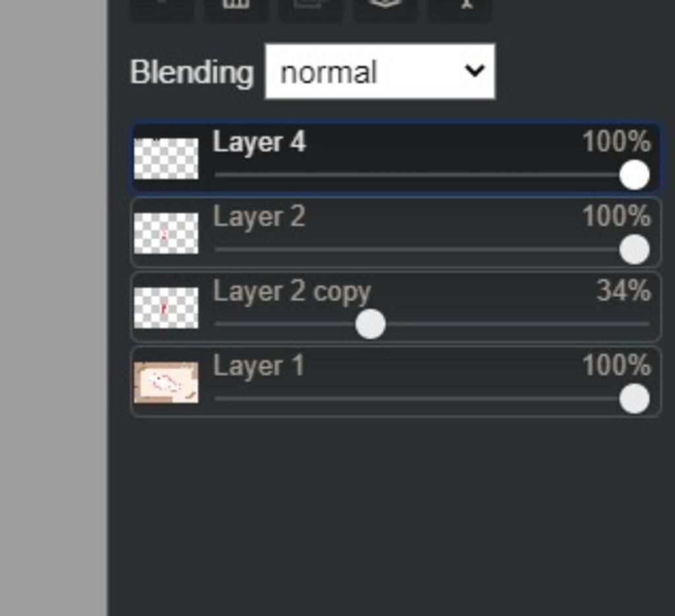This screenshot has width=675, height=616.
Task: Click the 34% opacity value label
Action: [x=624, y=291]
